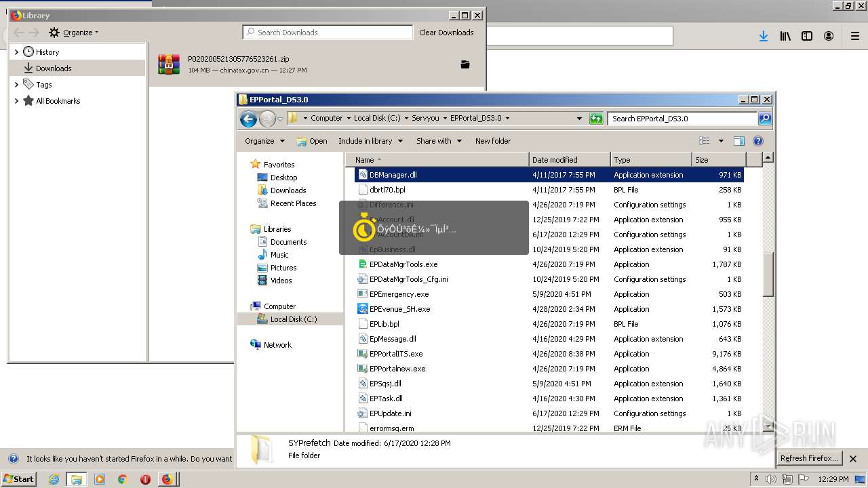The image size is (868, 488).
Task: Sort by Size column header
Action: 719,160
